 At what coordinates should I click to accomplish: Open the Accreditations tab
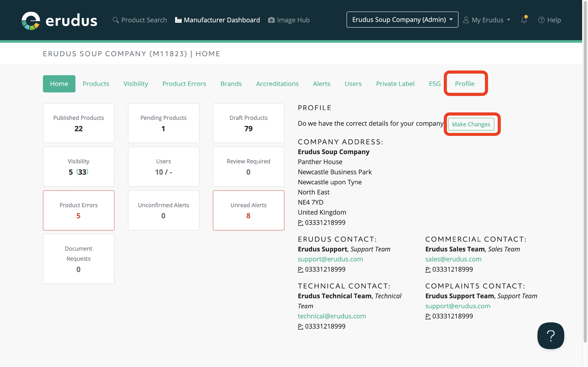[x=277, y=84]
